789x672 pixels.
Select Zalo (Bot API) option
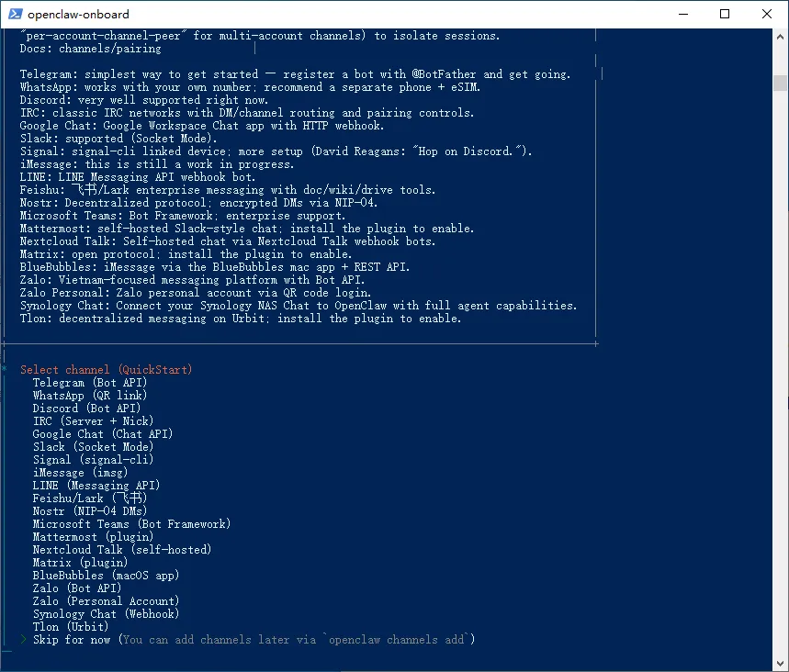77,588
